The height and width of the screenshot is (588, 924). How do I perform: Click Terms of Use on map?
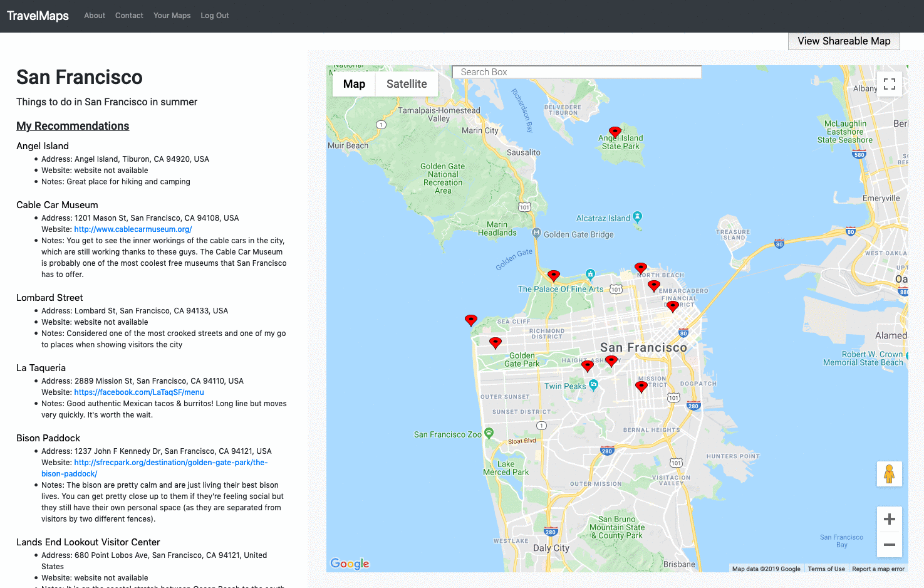click(x=826, y=569)
